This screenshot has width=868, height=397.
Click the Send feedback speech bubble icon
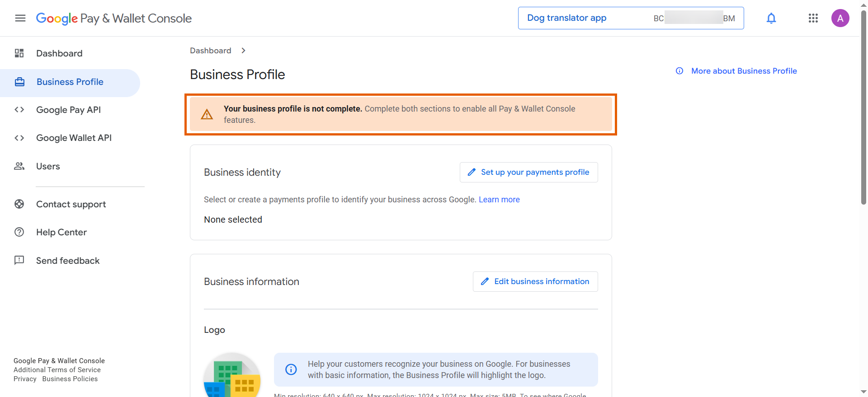[x=19, y=260]
